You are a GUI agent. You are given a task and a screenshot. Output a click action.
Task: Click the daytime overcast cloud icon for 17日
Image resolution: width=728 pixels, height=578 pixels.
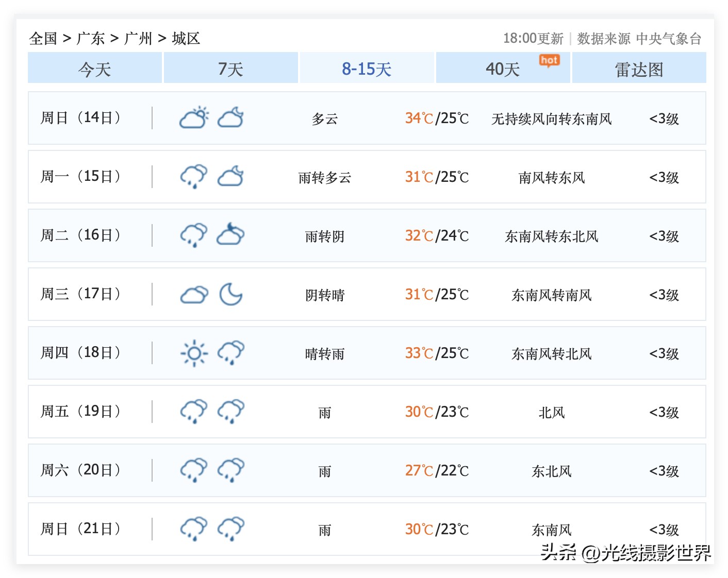tap(194, 295)
